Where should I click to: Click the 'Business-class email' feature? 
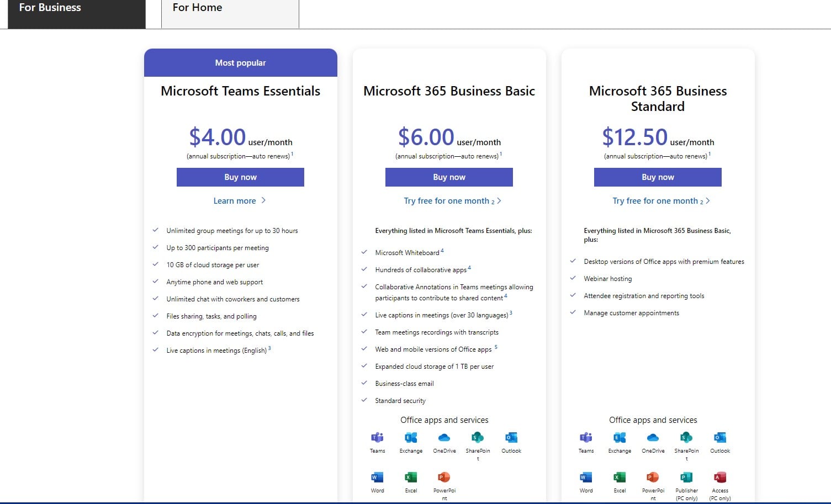pos(404,384)
